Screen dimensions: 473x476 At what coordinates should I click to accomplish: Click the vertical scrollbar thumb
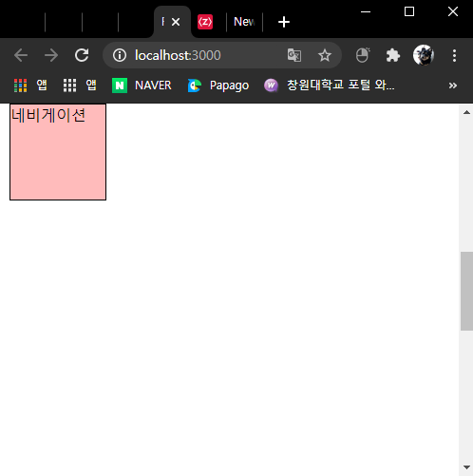coord(466,291)
